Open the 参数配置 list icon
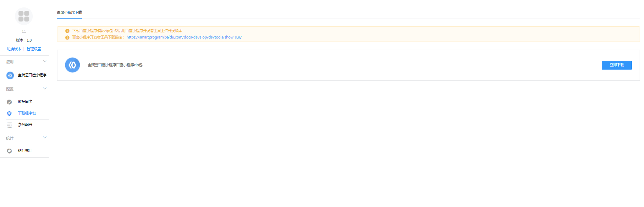This screenshot has width=644, height=207. pos(9,125)
